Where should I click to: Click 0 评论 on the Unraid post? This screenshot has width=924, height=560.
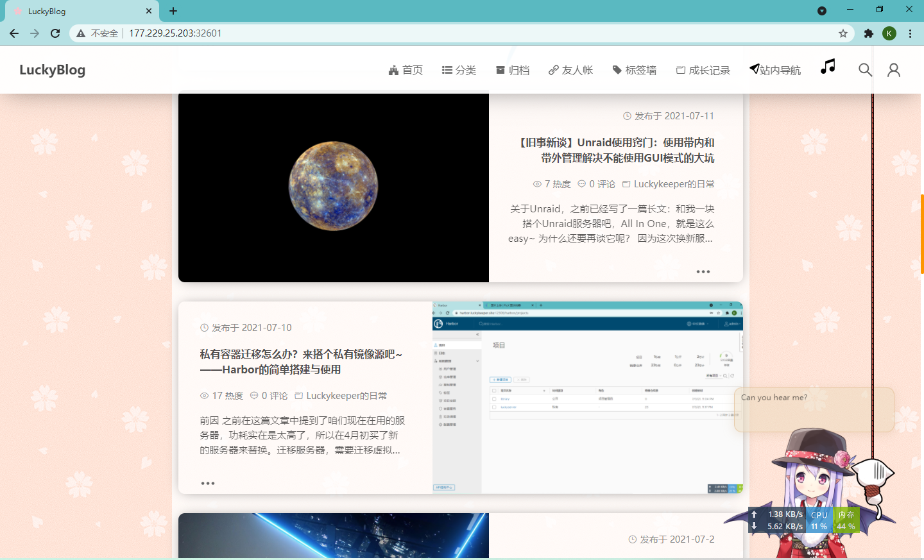tap(596, 184)
